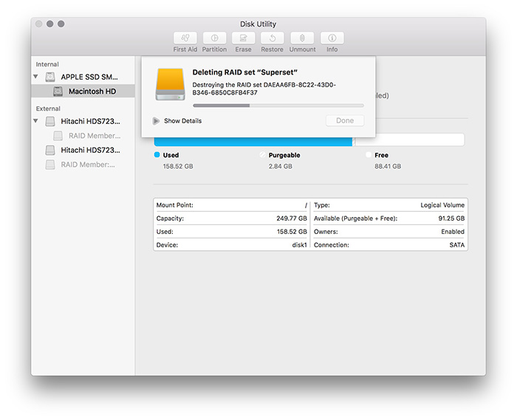
Task: Click the Connection row label
Action: pos(332,245)
